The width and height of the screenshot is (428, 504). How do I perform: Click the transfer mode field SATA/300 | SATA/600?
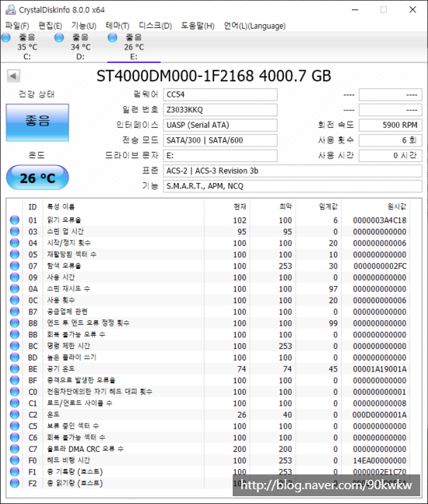pyautogui.click(x=220, y=140)
